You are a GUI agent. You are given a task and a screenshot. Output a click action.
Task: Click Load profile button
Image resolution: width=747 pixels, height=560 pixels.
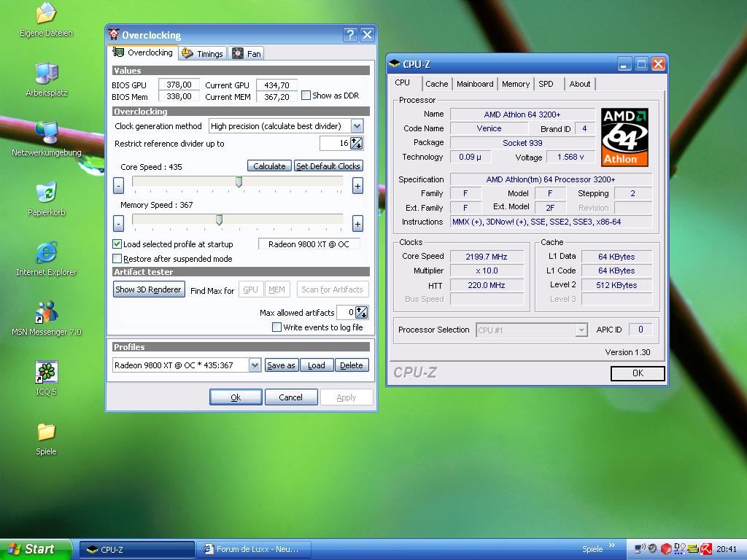click(x=317, y=365)
